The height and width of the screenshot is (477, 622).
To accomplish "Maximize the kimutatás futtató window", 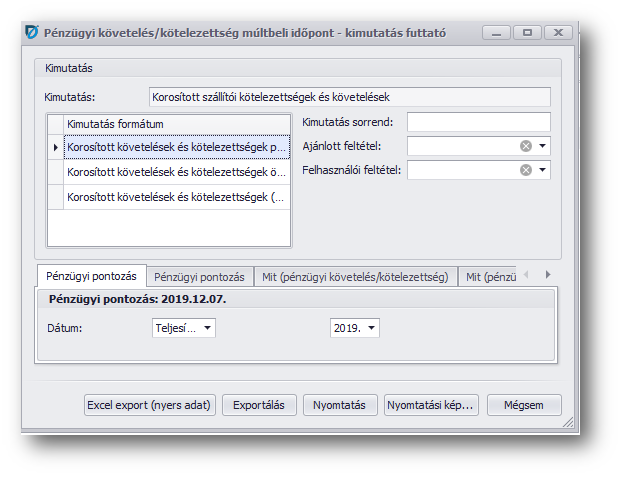I will (528, 33).
